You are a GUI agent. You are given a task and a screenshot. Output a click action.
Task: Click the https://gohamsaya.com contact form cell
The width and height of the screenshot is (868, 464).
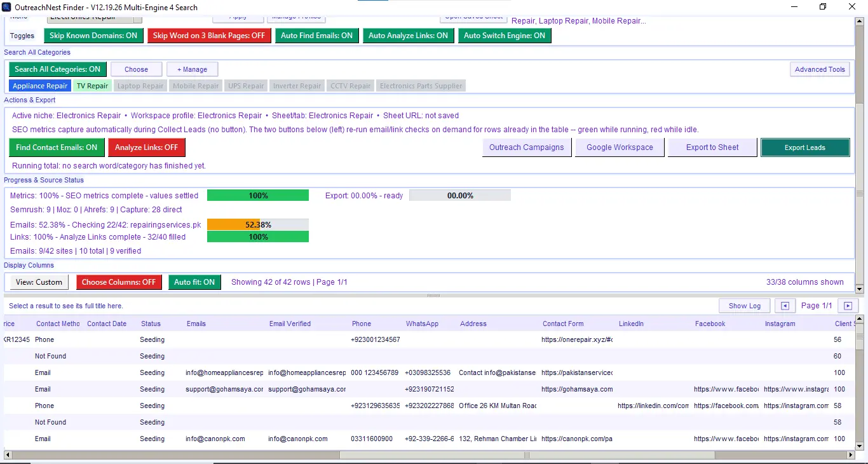577,389
